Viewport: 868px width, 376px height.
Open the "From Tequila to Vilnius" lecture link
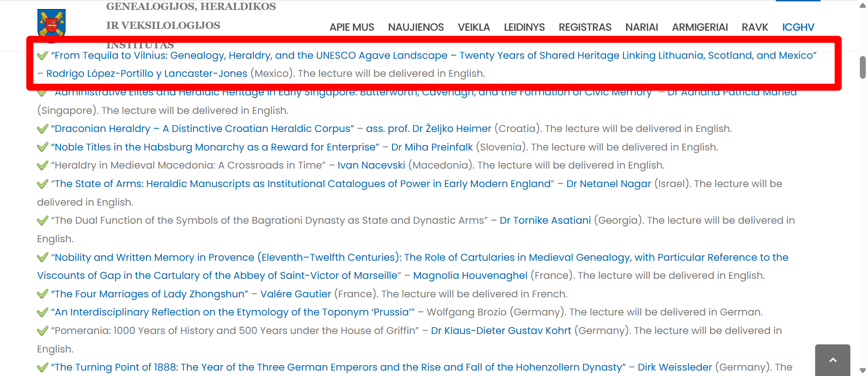coord(434,55)
